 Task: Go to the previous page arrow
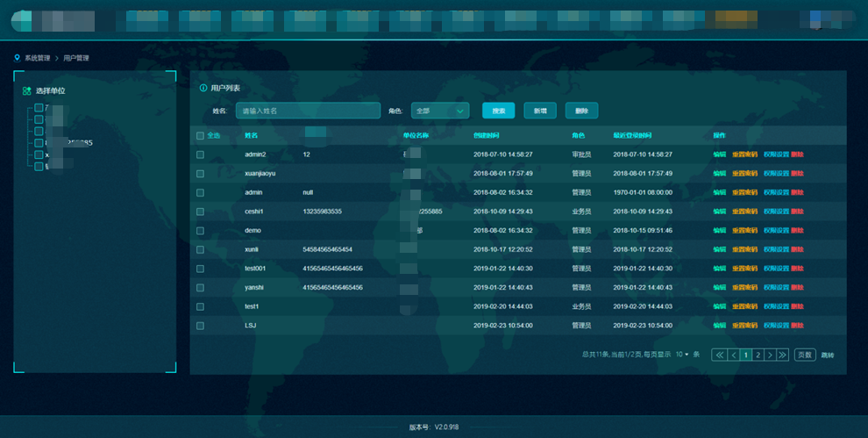732,355
